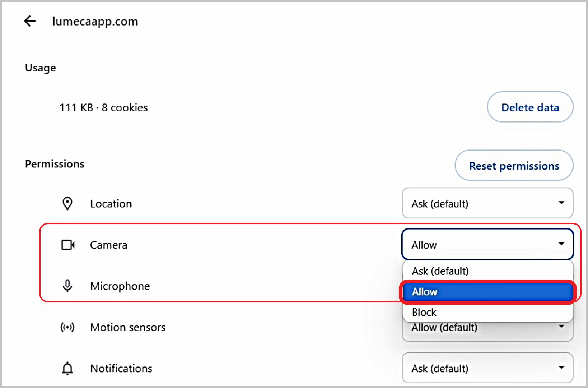Click the Camera permission label
The image size is (588, 388).
point(108,245)
